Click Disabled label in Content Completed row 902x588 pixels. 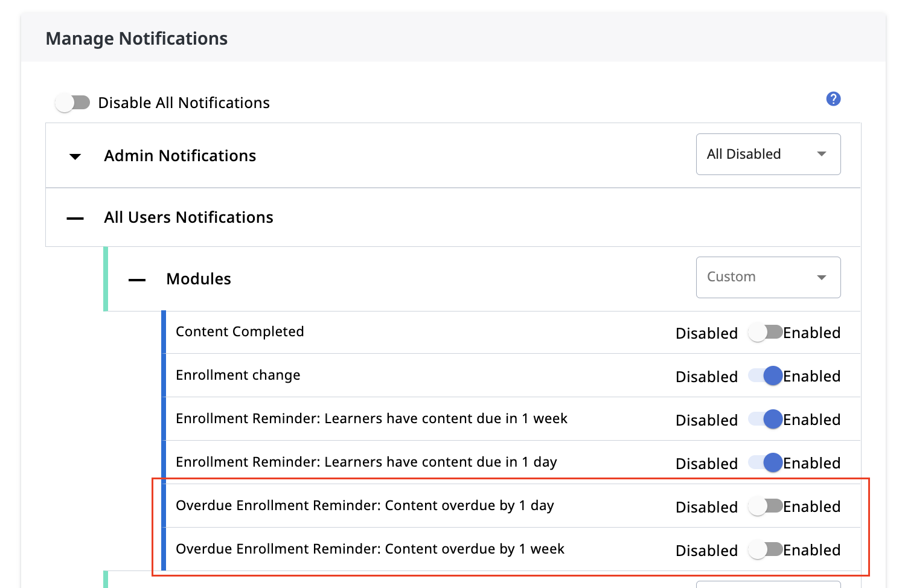706,333
